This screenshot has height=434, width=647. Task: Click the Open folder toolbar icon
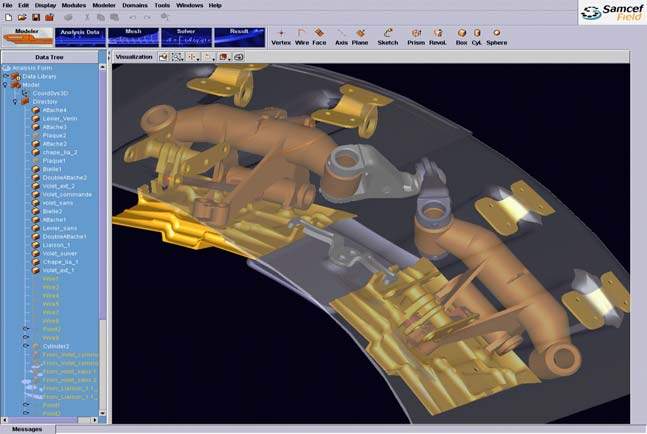[x=22, y=17]
